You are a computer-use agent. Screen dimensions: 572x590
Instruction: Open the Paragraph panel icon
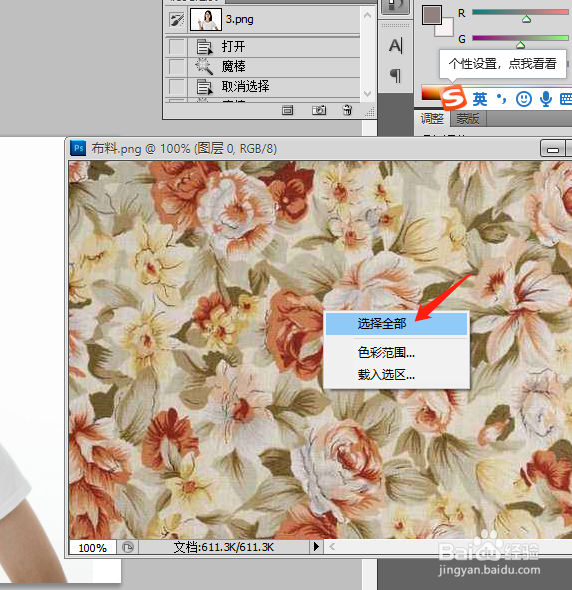[x=395, y=76]
